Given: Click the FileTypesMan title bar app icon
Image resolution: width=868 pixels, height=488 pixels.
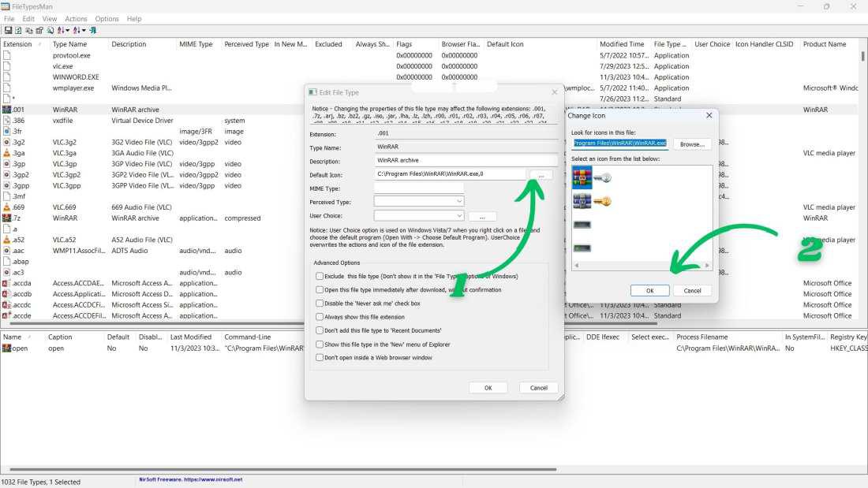Looking at the screenshot, I should click(x=6, y=6).
